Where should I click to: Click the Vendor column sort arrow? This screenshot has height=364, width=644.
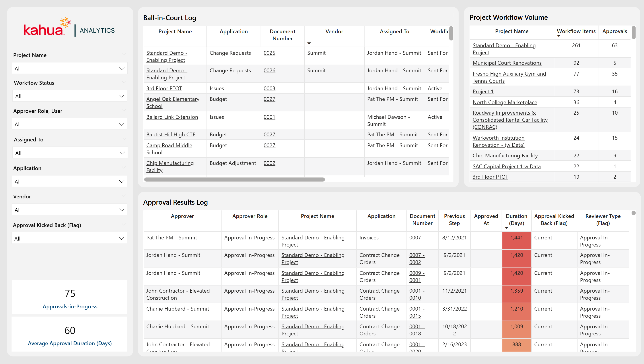coord(309,43)
